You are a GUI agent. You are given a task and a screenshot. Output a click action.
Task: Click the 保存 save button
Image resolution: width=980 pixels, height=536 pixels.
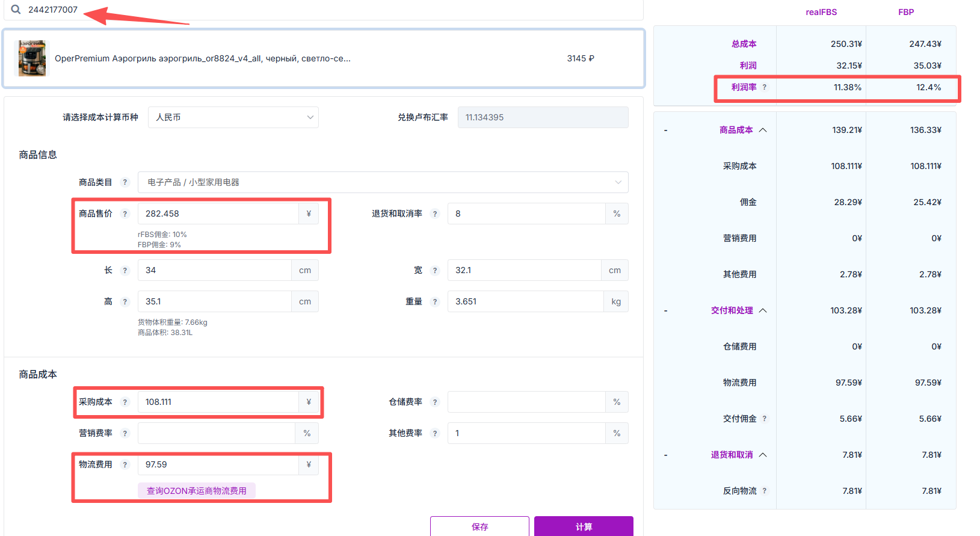tap(479, 526)
